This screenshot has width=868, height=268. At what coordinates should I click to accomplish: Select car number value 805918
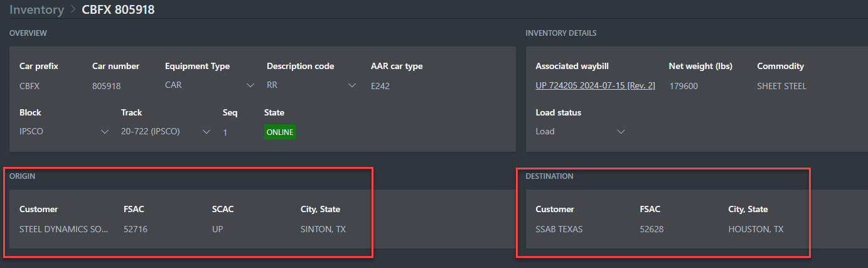(107, 86)
